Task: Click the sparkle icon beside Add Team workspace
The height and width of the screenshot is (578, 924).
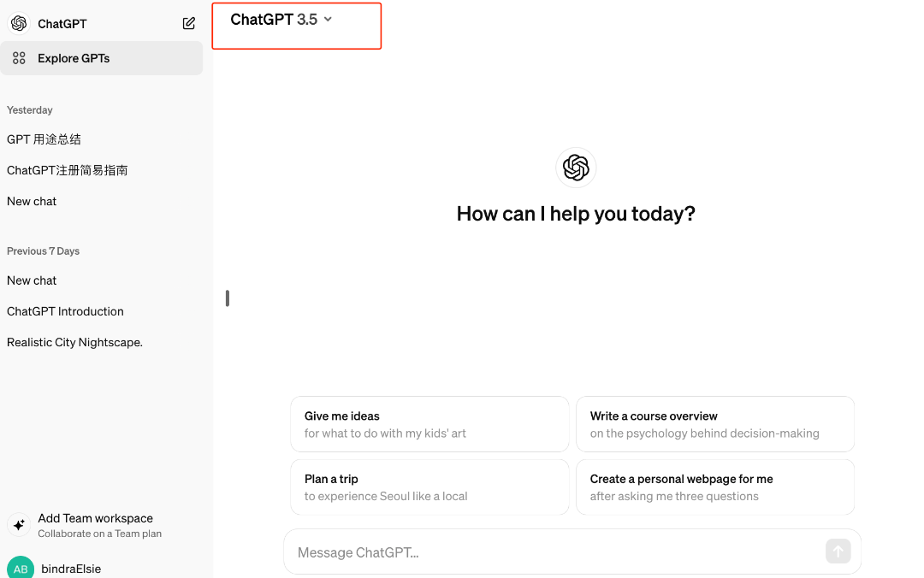Action: pyautogui.click(x=19, y=525)
